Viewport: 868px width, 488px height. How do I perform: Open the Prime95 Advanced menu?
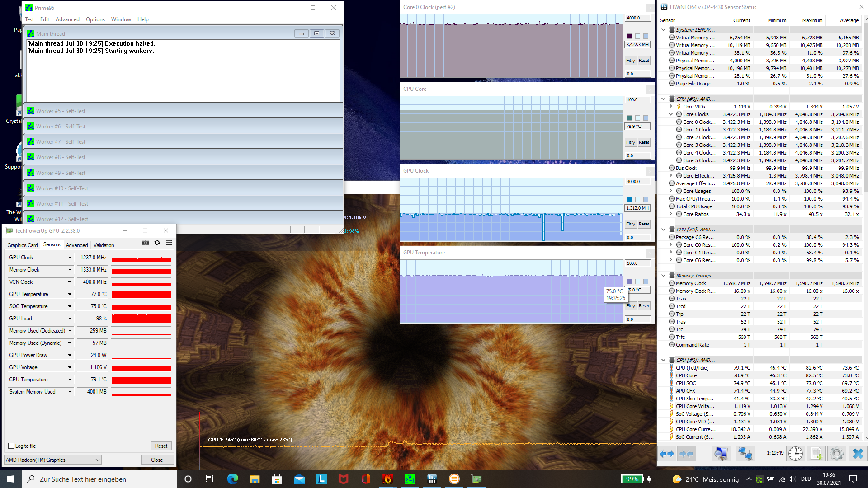(67, 19)
